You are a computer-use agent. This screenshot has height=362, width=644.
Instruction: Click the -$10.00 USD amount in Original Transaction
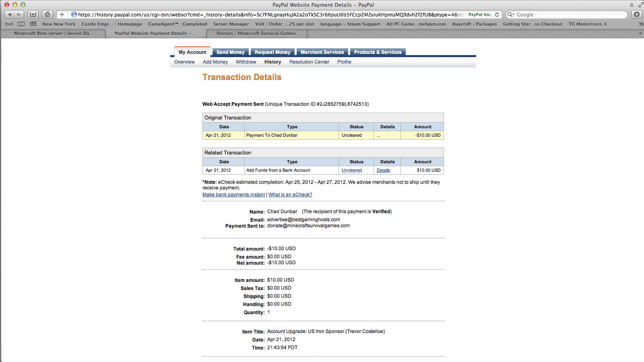(x=428, y=136)
